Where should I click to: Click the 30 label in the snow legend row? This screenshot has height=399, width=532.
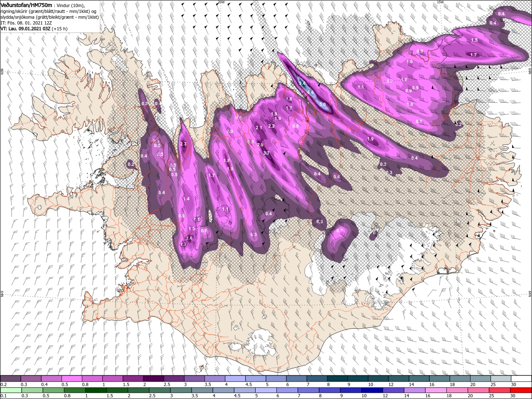(513, 384)
